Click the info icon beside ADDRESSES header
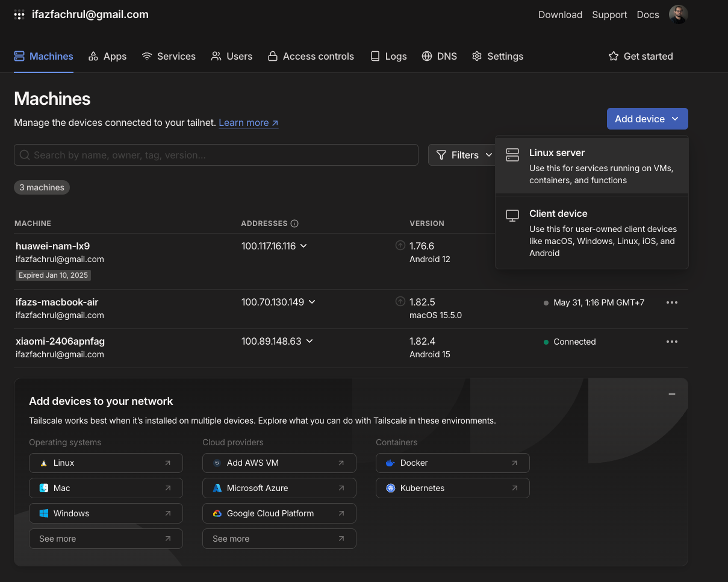Screen dimensions: 728x582 [x=294, y=224]
